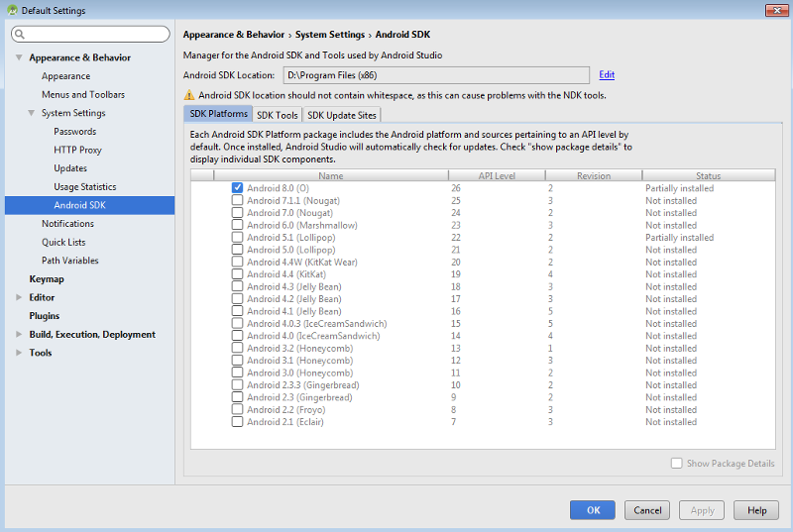793x532 pixels.
Task: Switch to the SDK Tools tab
Action: 278,115
